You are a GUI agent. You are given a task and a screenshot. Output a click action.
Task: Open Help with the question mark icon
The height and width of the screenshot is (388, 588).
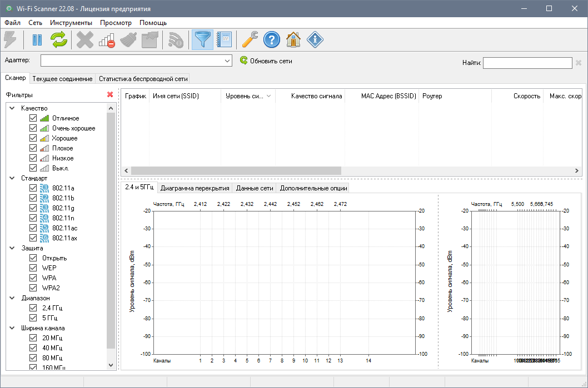(x=271, y=39)
